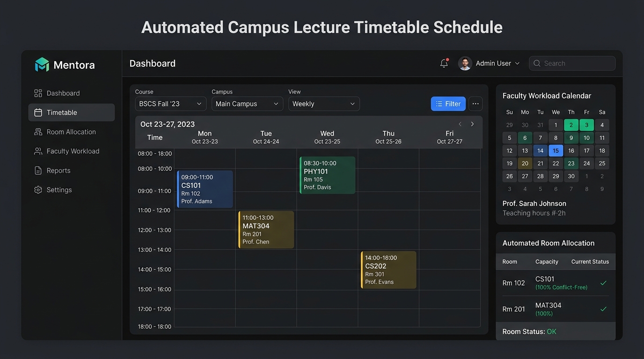Viewport: 644px width, 359px height.
Task: Open the more options ellipsis button
Action: coord(476,104)
